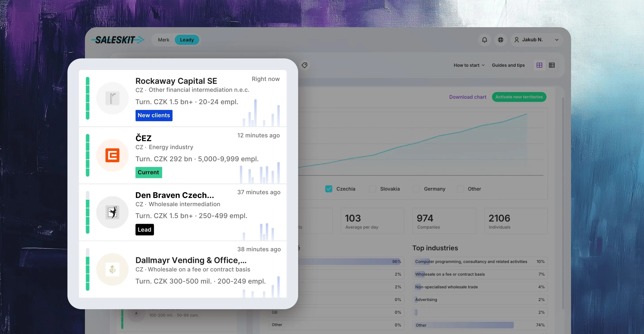Click the ČEZ company logo
The width and height of the screenshot is (644, 334).
coord(112,155)
